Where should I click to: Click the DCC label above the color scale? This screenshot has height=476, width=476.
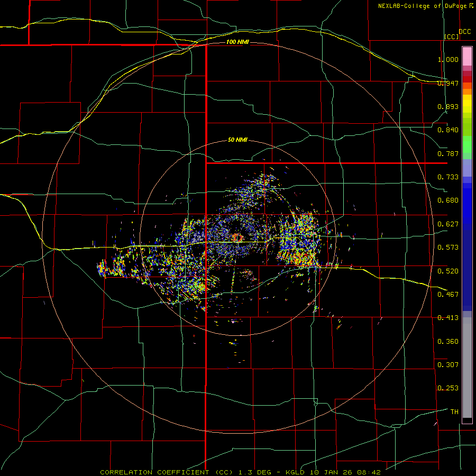pos(464,32)
